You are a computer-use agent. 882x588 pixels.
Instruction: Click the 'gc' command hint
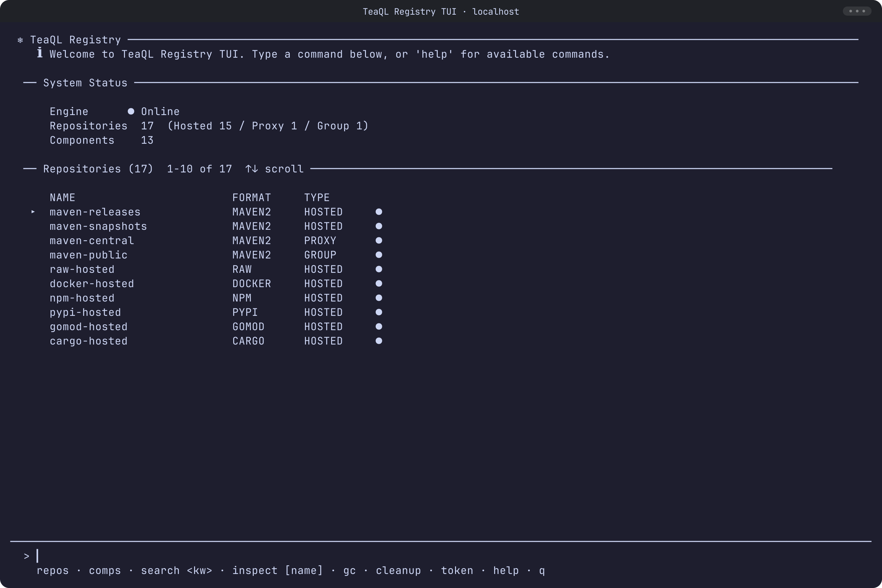(349, 571)
